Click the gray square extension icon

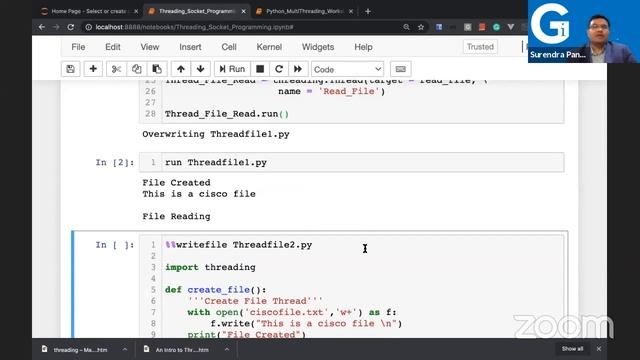(x=467, y=27)
